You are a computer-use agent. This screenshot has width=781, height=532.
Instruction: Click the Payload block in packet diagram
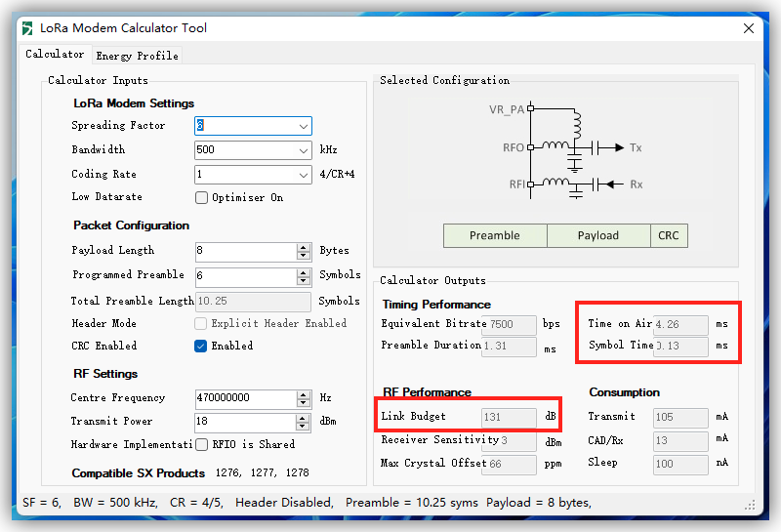tap(598, 235)
